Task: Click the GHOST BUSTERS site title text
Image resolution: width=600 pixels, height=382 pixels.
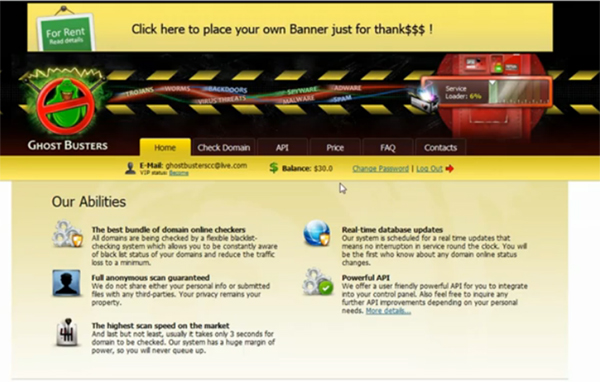Action: tap(68, 145)
